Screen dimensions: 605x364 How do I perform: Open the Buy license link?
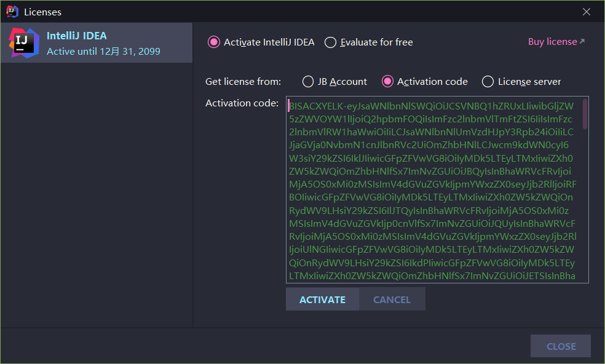click(x=553, y=42)
